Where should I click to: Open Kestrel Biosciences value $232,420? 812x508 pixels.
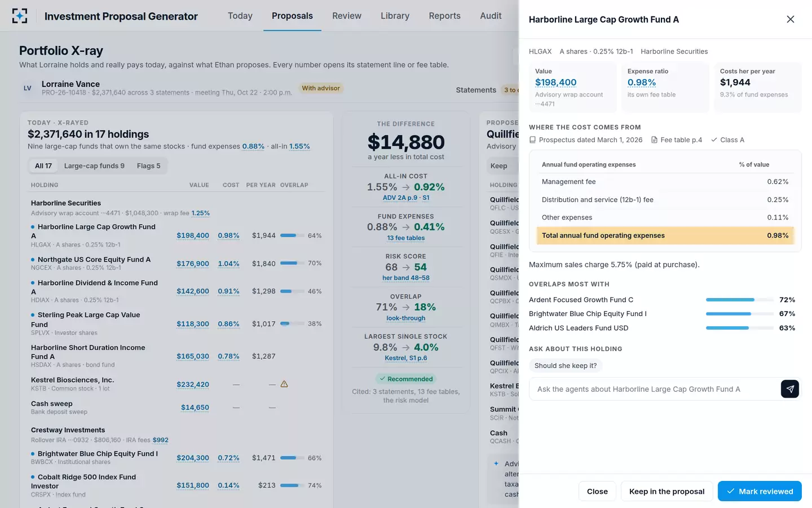pyautogui.click(x=193, y=384)
